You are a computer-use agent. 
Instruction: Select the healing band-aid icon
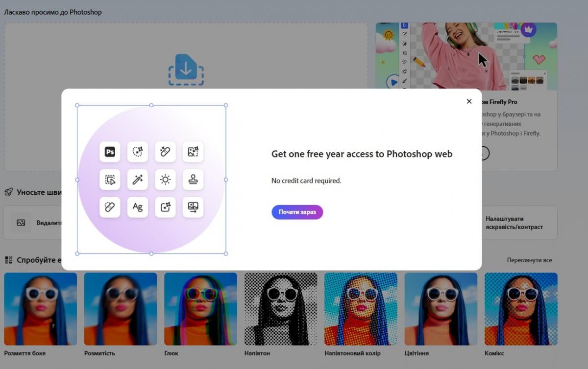point(165,152)
